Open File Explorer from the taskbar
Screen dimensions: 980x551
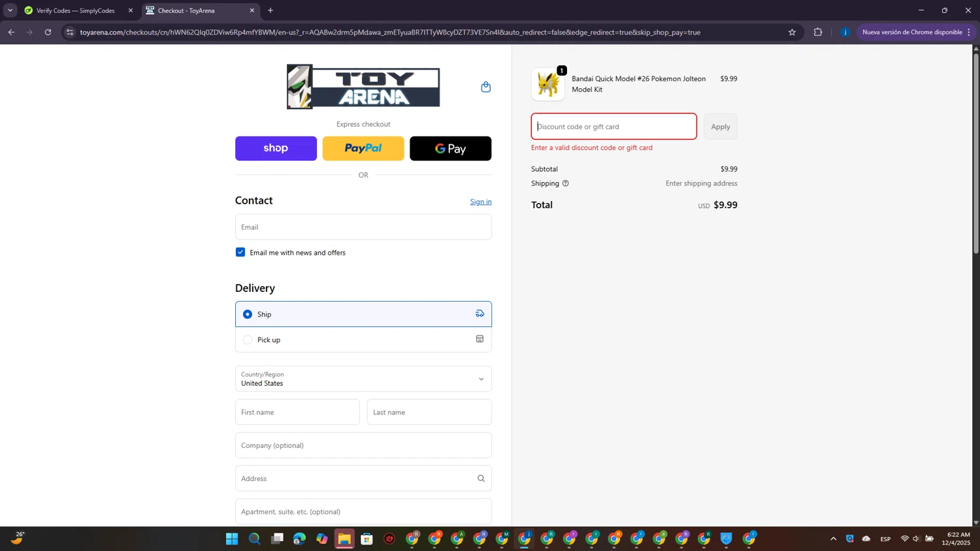344,539
